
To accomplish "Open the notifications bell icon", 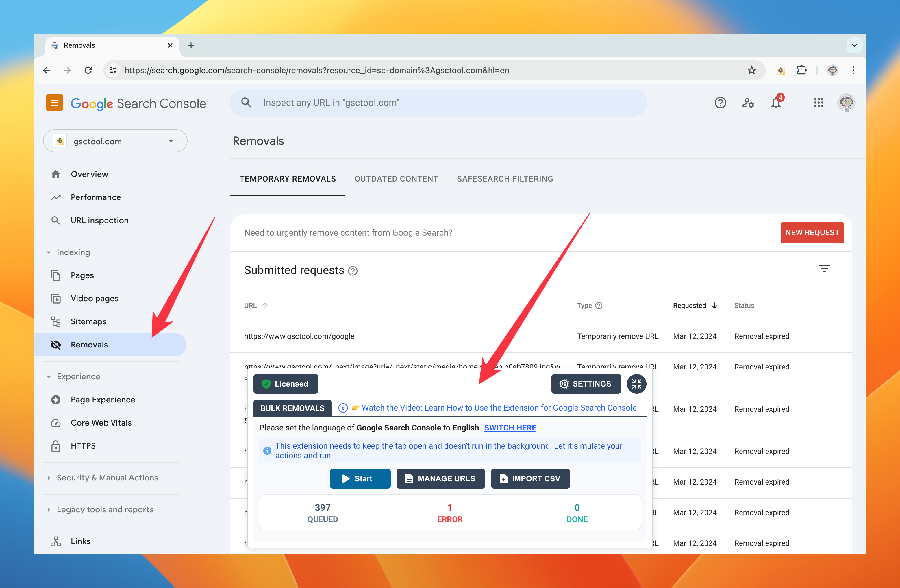I will (776, 103).
